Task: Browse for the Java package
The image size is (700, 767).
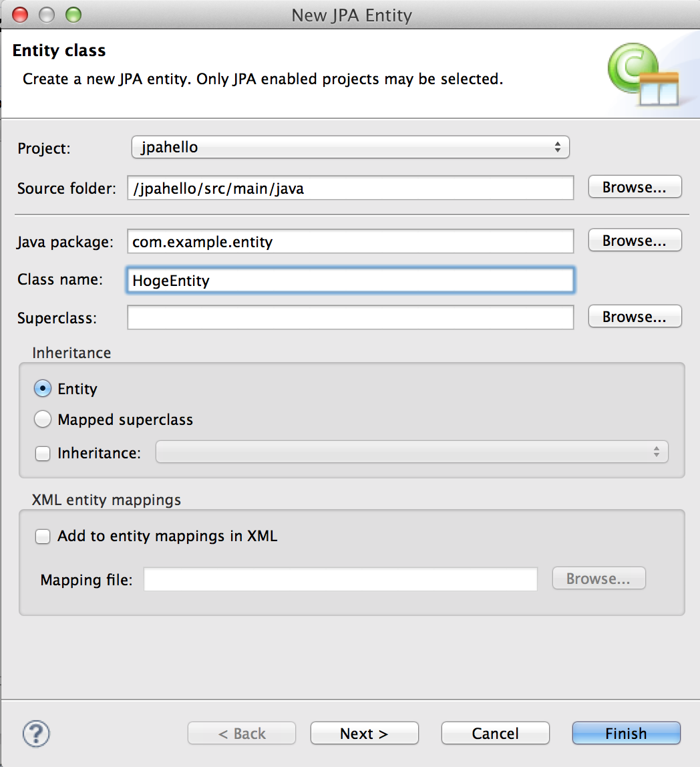Action: coord(635,240)
